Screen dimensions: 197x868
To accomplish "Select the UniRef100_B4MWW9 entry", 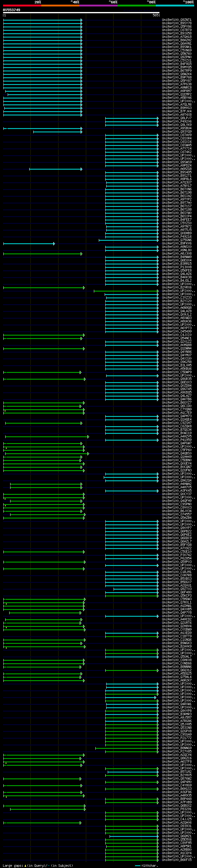I will click(x=177, y=257).
